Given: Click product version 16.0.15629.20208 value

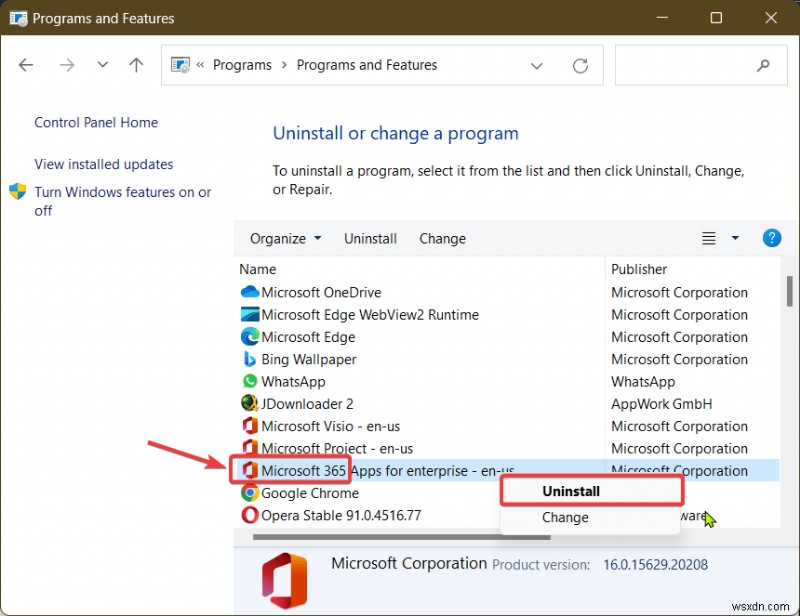Looking at the screenshot, I should [x=655, y=565].
